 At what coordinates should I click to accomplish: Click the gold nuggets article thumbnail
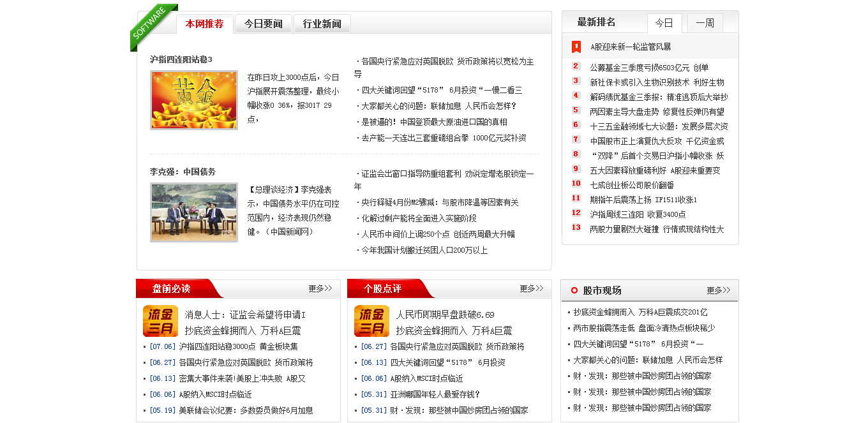tap(193, 100)
